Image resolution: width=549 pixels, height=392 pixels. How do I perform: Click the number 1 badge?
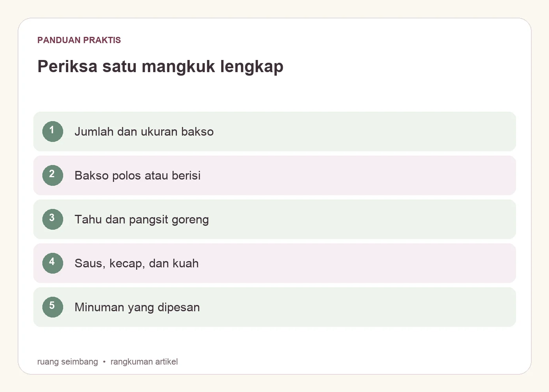tap(53, 131)
